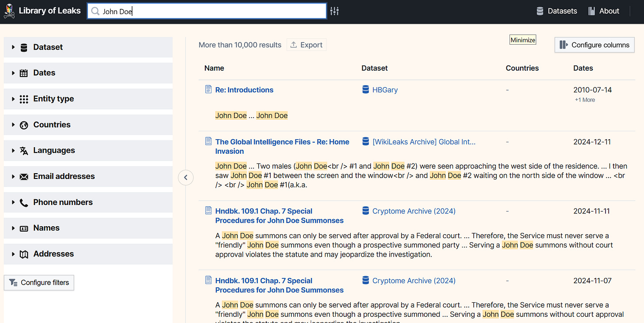Viewport: 644px width, 323px height.
Task: Click the 2010-07-14 date cell
Action: click(593, 90)
